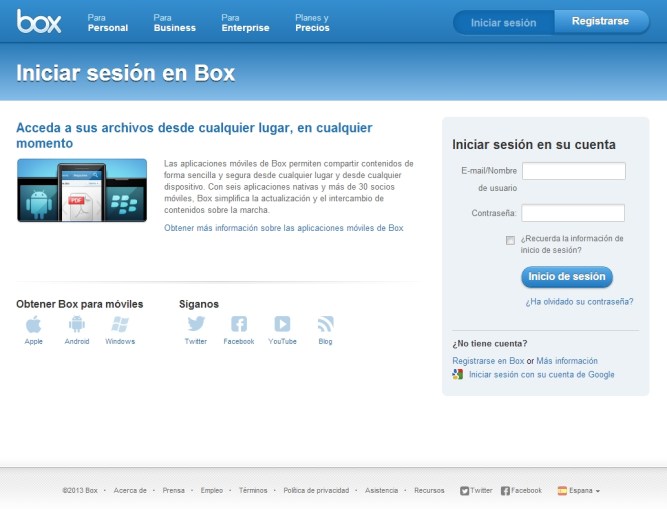Screen dimensions: 667x509
Task: Open the Android mobile app icon
Action: [77, 324]
